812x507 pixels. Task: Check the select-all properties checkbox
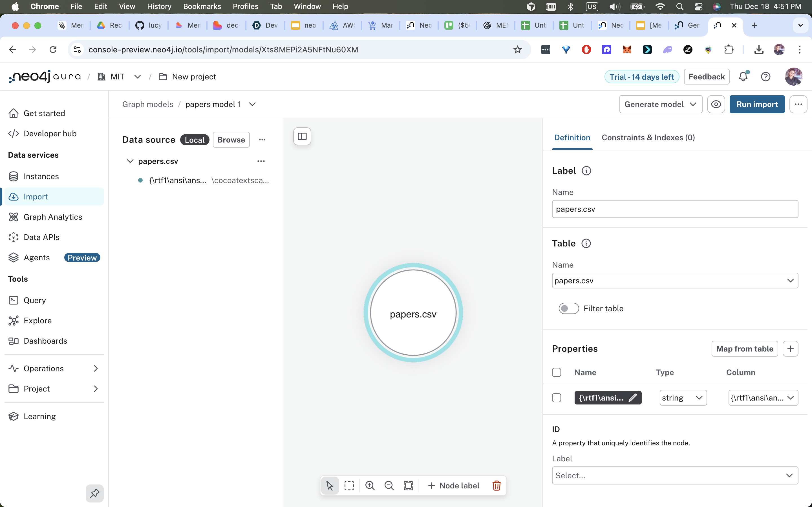point(556,373)
